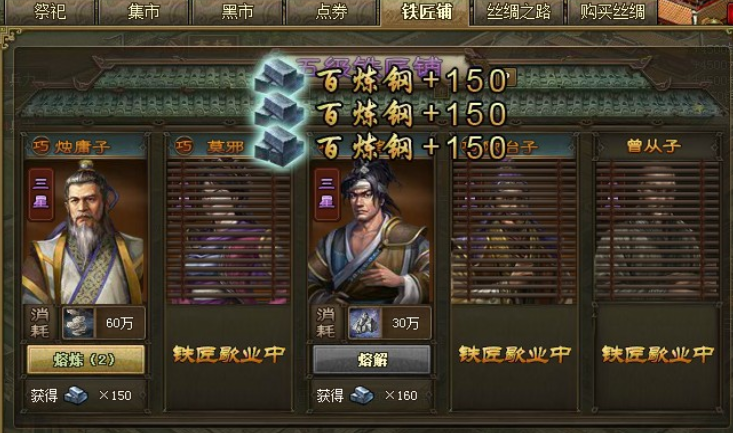
Task: Select the bearded 烛庸子 blacksmith portrait
Action: click(x=85, y=232)
